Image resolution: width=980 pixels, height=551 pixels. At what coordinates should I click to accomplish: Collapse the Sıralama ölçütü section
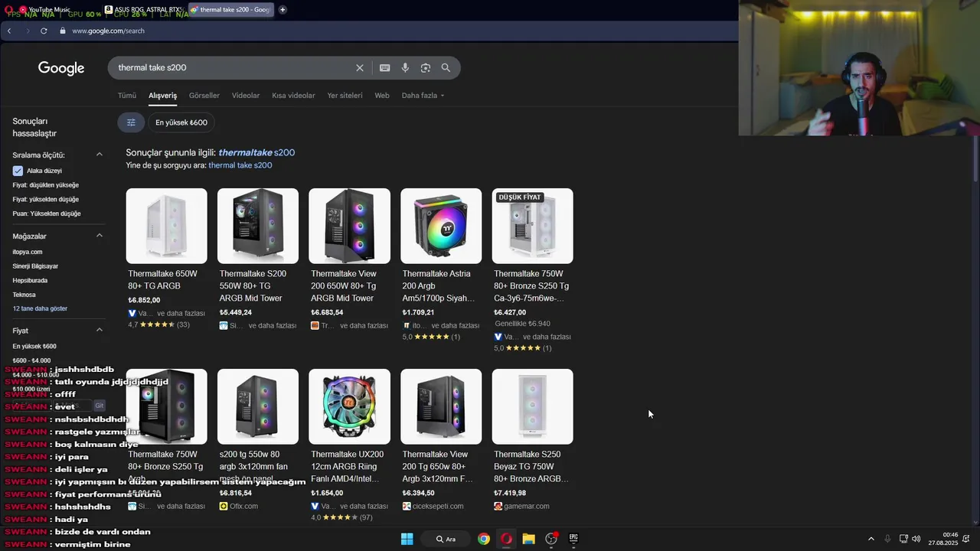click(x=99, y=155)
